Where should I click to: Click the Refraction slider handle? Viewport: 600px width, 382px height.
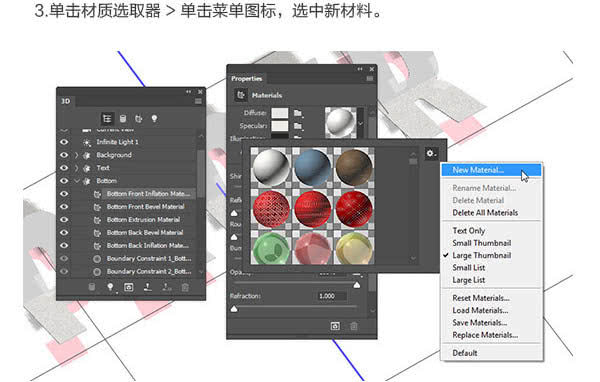coord(234,309)
